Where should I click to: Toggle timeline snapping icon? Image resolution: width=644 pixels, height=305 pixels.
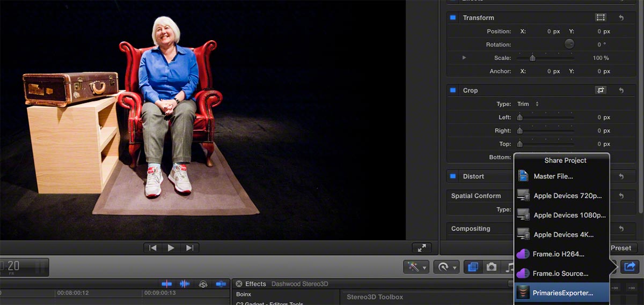[x=220, y=284]
